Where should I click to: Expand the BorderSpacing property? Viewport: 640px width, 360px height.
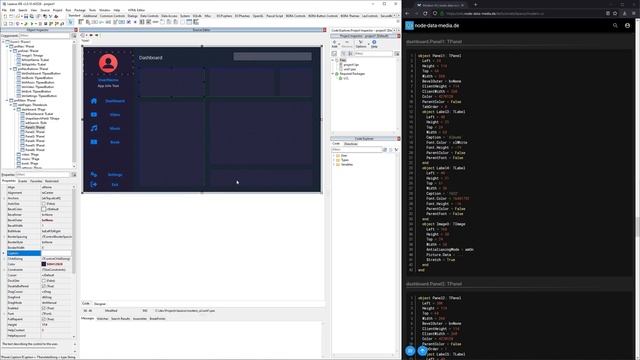tap(4, 237)
